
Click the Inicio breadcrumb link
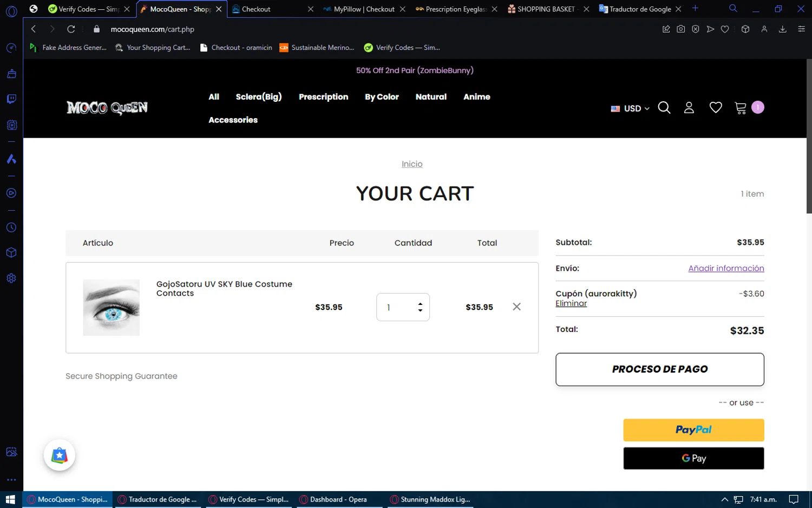pyautogui.click(x=412, y=164)
